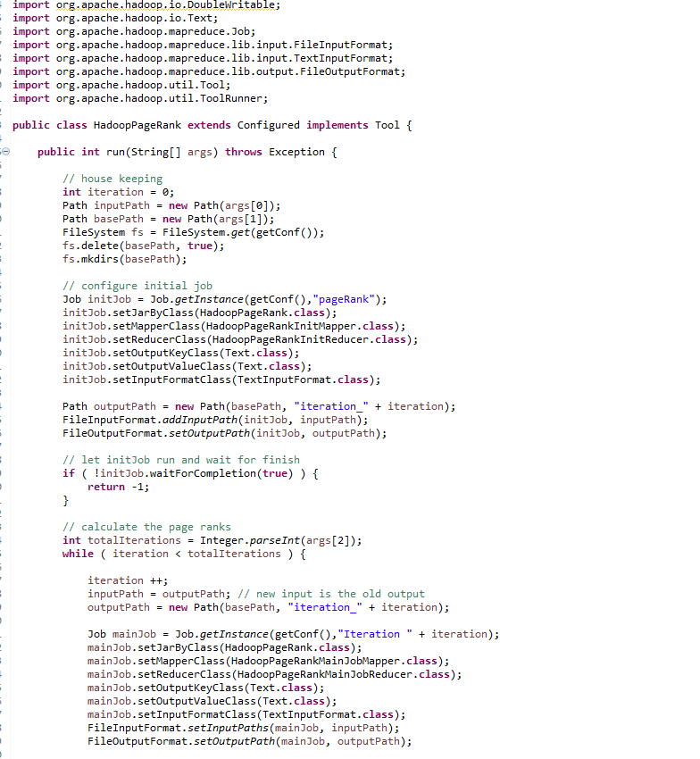Viewport: 700px width, 759px height.
Task: Click the "pageRank" string literal
Action: click(344, 300)
